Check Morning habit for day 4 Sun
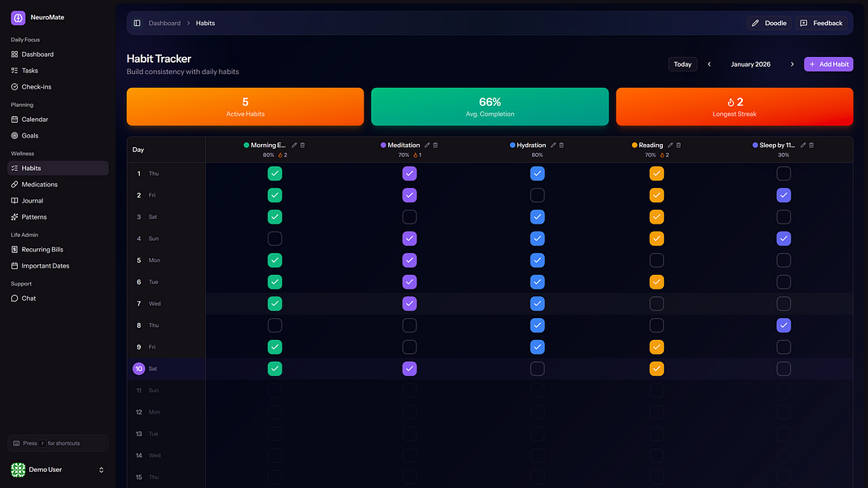Viewport: 868px width, 488px height. tap(275, 238)
